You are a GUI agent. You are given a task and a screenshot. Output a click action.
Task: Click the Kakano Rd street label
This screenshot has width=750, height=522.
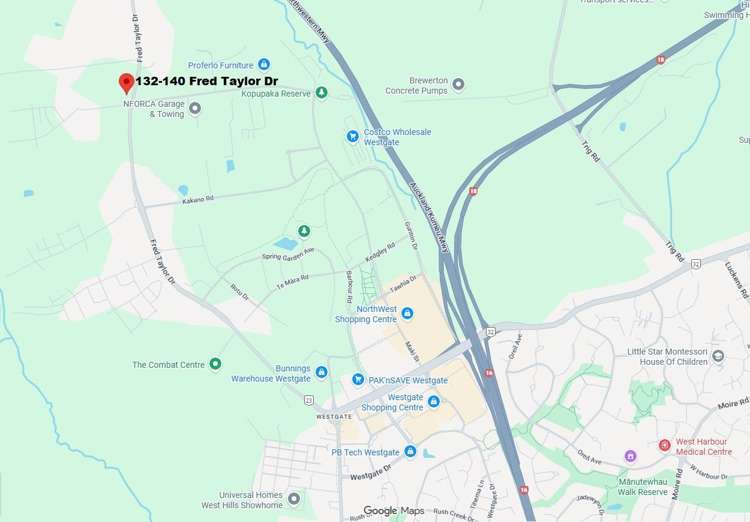point(198,200)
